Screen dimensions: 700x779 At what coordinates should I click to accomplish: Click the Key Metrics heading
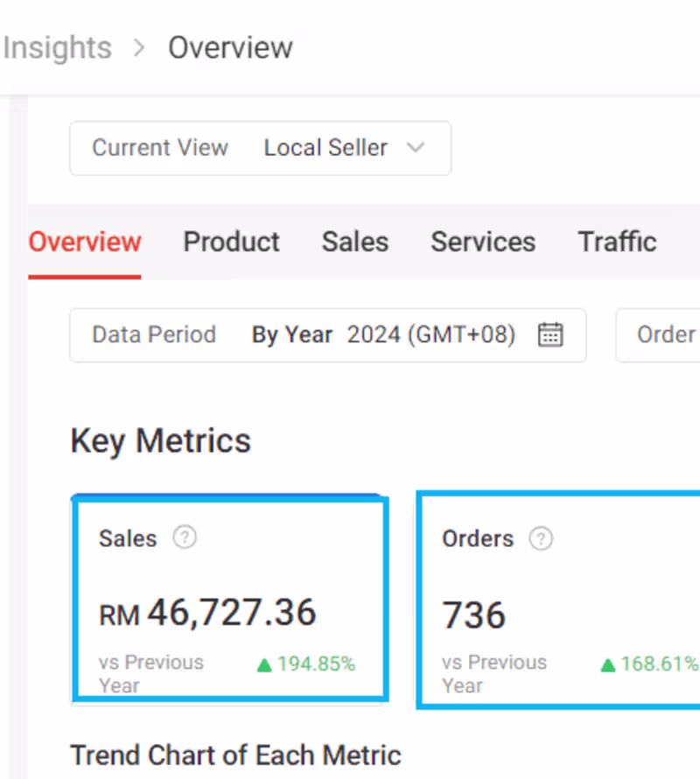tap(160, 440)
